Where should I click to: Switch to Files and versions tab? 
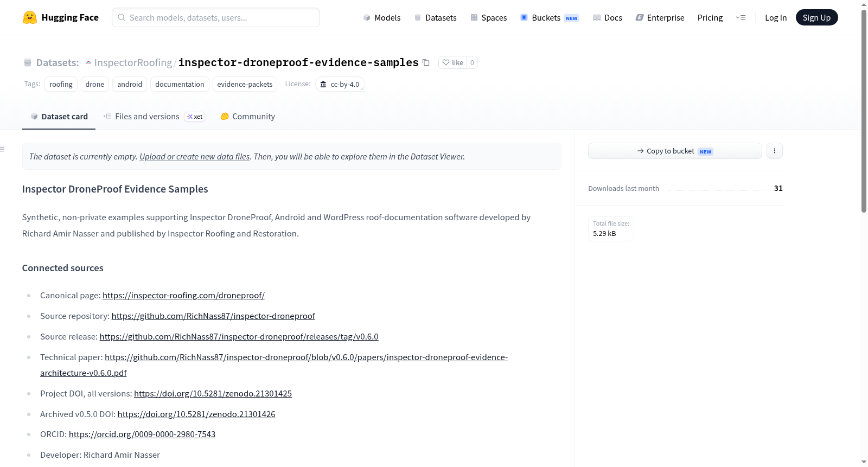154,117
